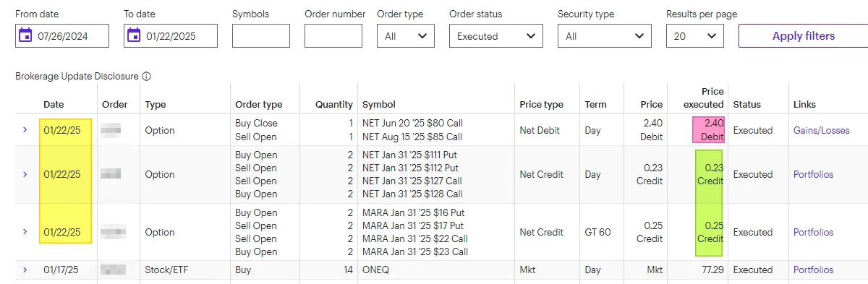Click the Brokerage Update Disclosure info icon
The image size is (868, 284).
pyautogui.click(x=146, y=76)
